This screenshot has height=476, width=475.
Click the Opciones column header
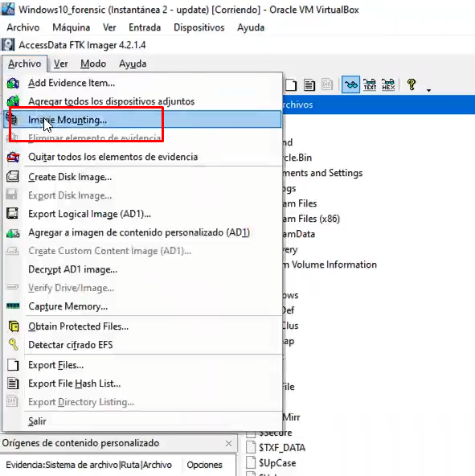click(x=204, y=465)
